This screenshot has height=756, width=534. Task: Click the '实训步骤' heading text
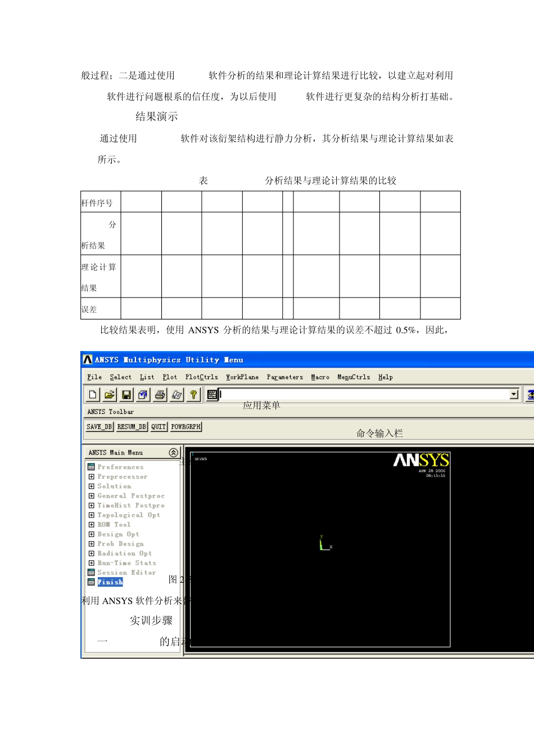(x=151, y=620)
